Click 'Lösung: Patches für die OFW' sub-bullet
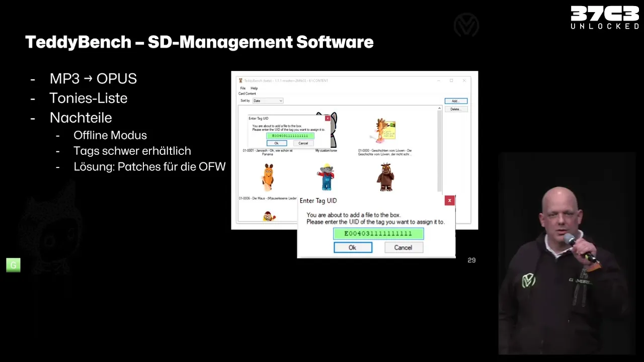Screen dimensions: 644x362 coord(149,166)
